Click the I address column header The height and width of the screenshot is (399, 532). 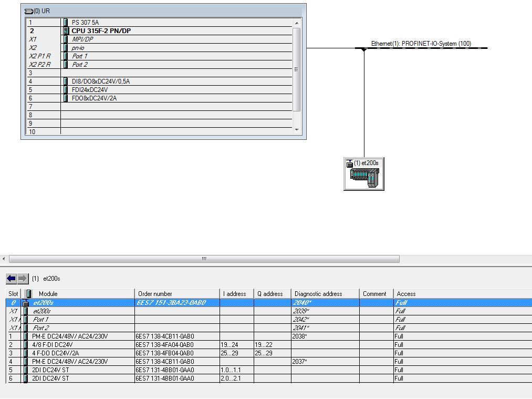(x=237, y=294)
